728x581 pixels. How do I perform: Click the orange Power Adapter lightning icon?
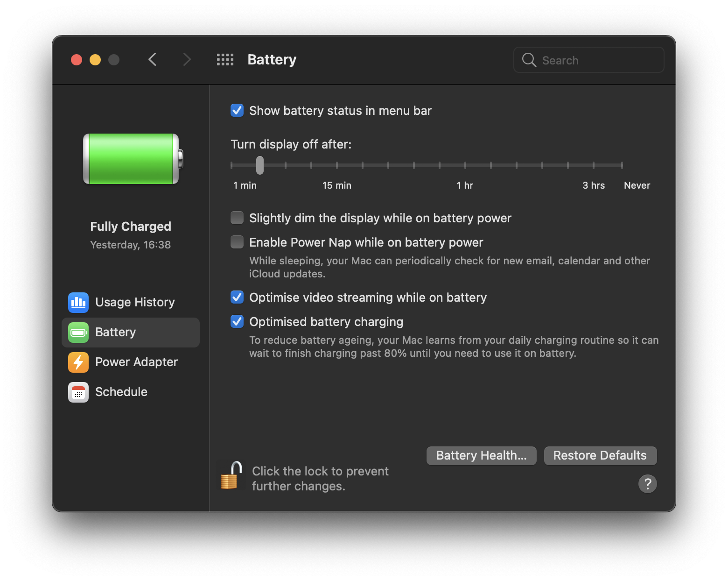[x=78, y=362]
